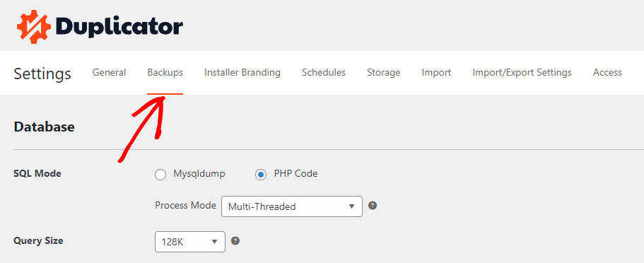Screen dimensions: 644x263
Task: Click the arrow on 128K dropdown
Action: 214,242
